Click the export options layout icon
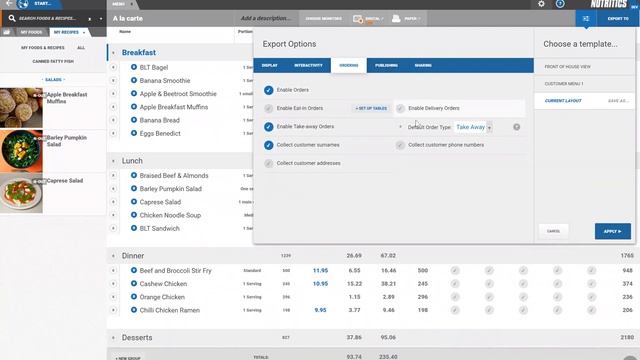The image size is (640, 360). click(586, 19)
